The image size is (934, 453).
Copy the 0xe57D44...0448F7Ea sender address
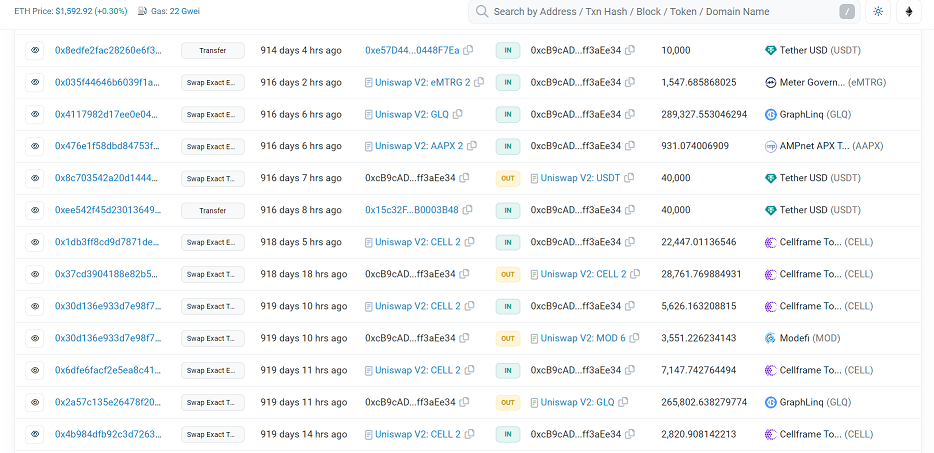tap(468, 50)
